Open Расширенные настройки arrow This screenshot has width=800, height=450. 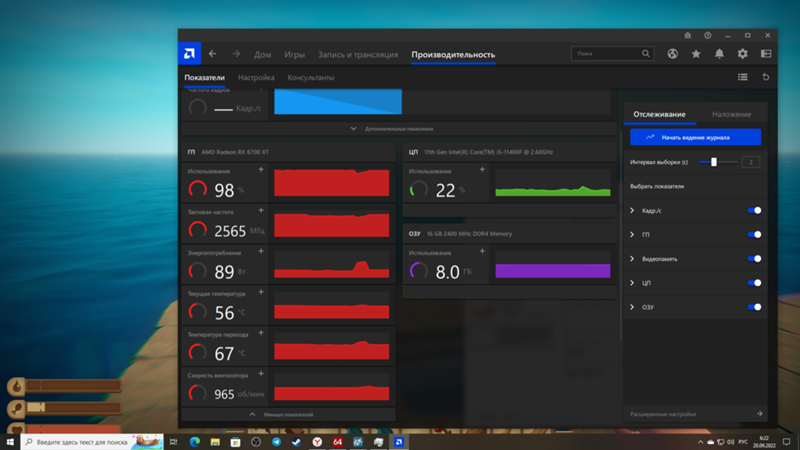coord(759,414)
